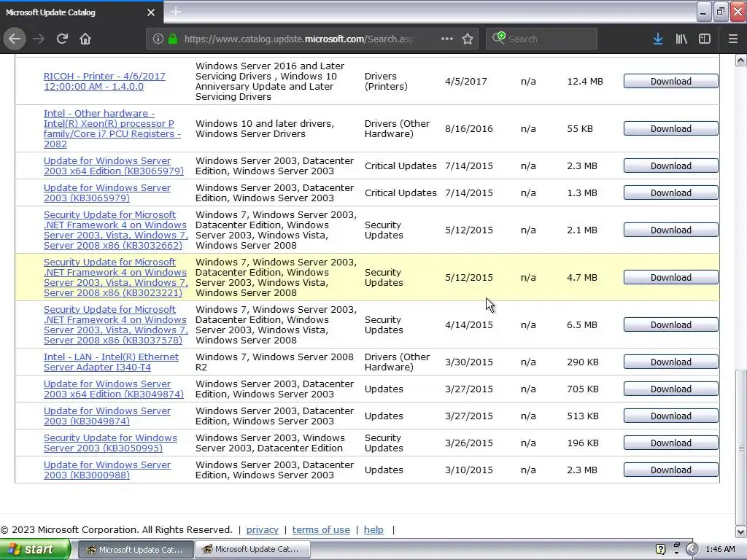Download the 1.3 MB KB3065979 update

[x=671, y=192]
